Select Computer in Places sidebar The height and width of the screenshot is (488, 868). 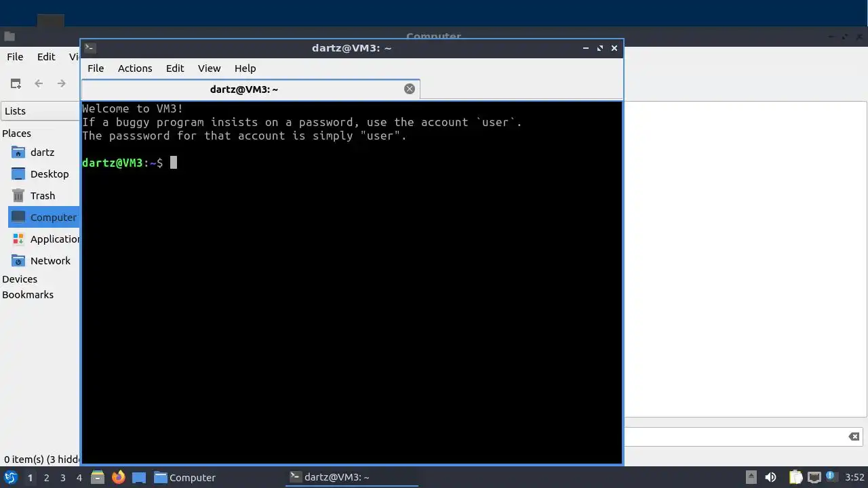(44, 218)
